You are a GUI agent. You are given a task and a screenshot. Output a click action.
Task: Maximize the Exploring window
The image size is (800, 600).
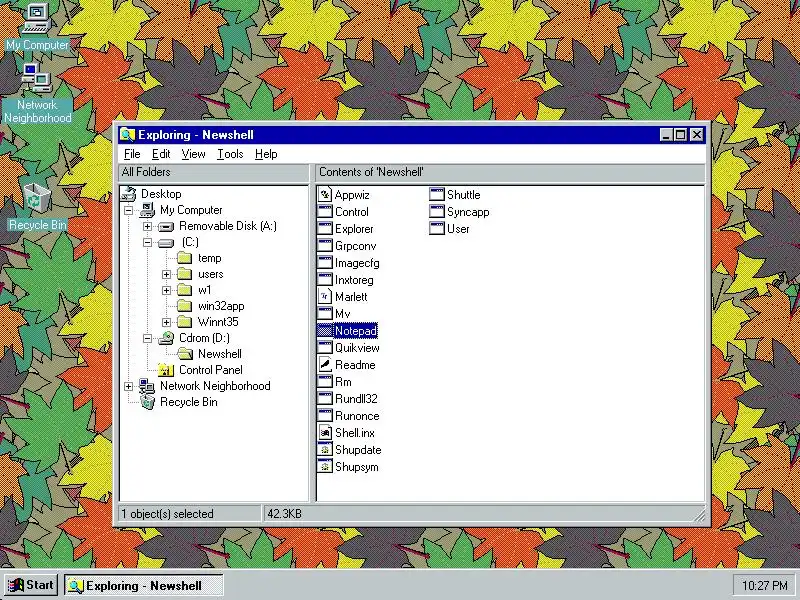680,135
